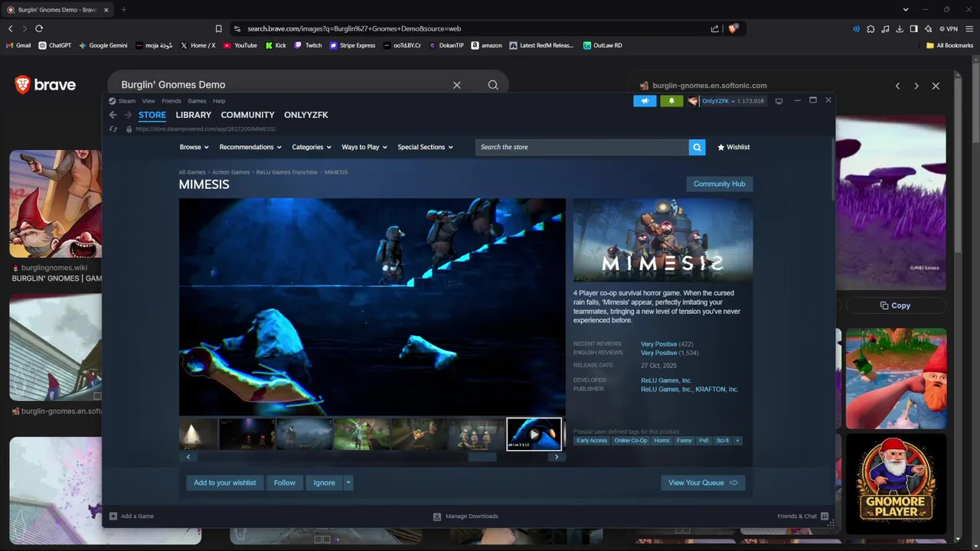The height and width of the screenshot is (551, 980).
Task: Open the Help menu in Steam
Action: [x=219, y=101]
